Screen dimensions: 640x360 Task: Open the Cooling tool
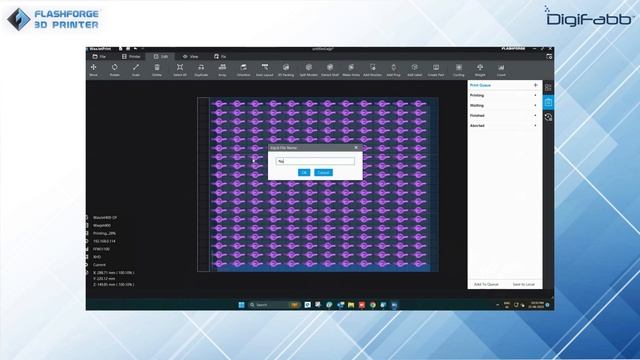[459, 70]
